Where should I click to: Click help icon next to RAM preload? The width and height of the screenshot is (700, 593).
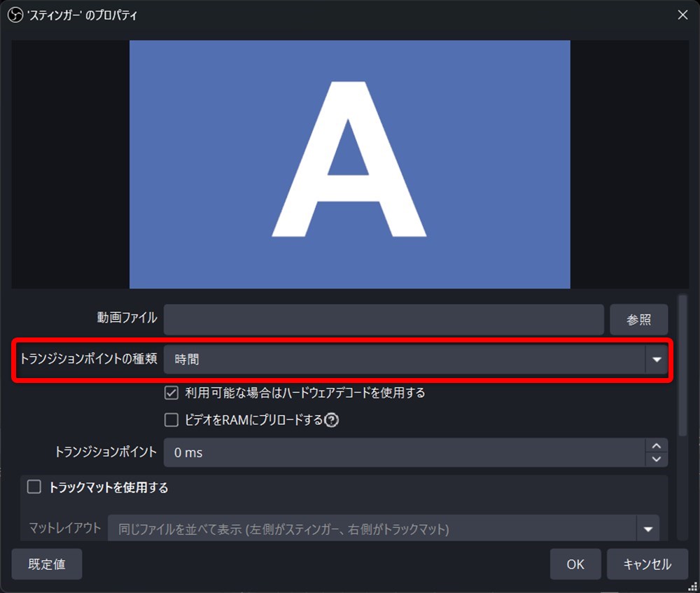[x=331, y=420]
